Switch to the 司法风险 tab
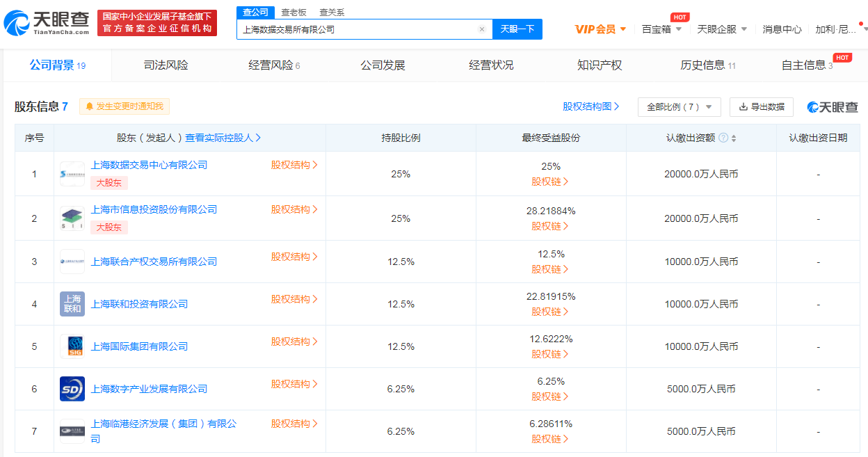Screen dimensions: 868x457 [166, 65]
